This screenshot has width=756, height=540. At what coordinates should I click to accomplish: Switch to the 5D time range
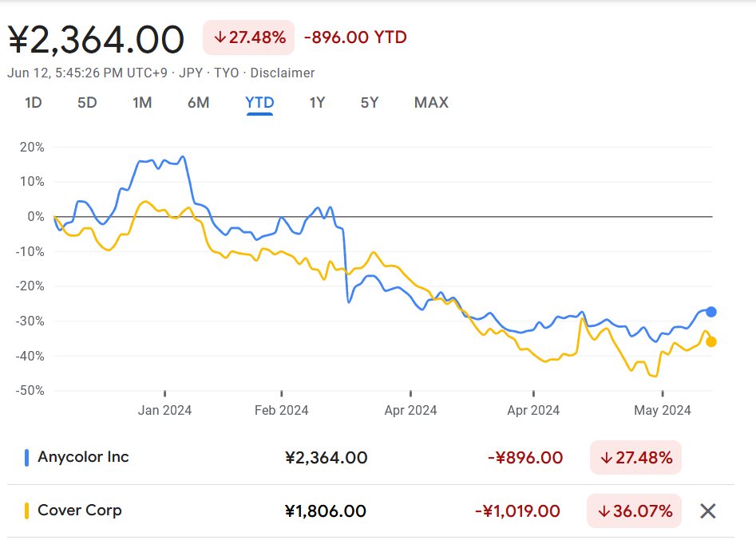coord(87,103)
